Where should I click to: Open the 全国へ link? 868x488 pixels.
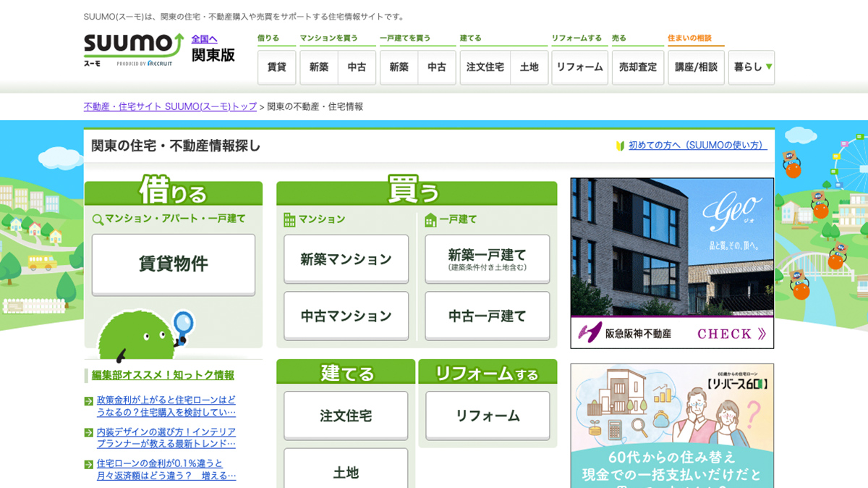coord(204,39)
